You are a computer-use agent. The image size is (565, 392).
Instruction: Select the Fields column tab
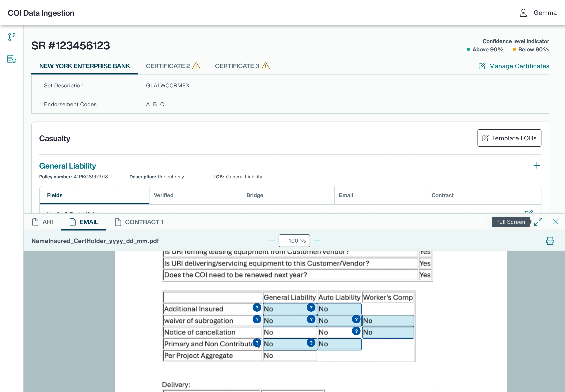[94, 195]
